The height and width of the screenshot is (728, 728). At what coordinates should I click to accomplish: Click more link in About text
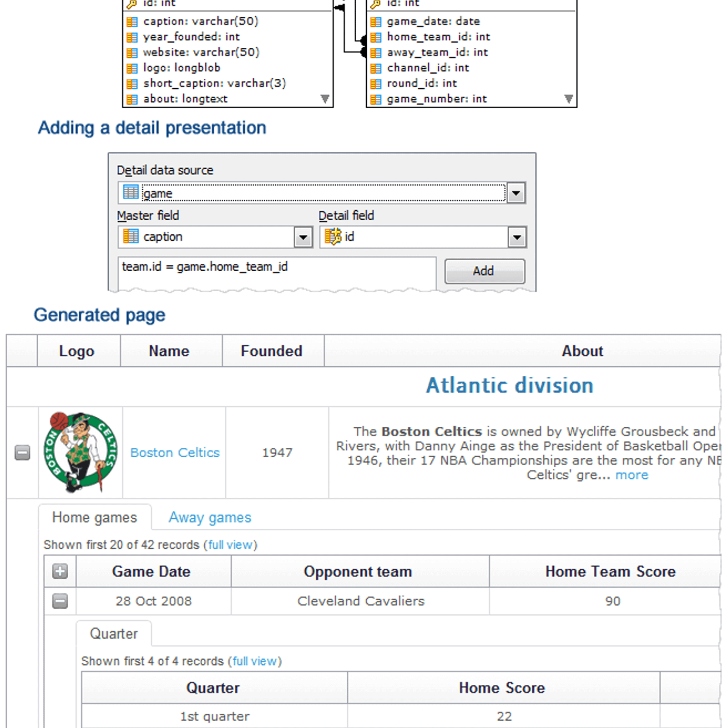pyautogui.click(x=632, y=475)
